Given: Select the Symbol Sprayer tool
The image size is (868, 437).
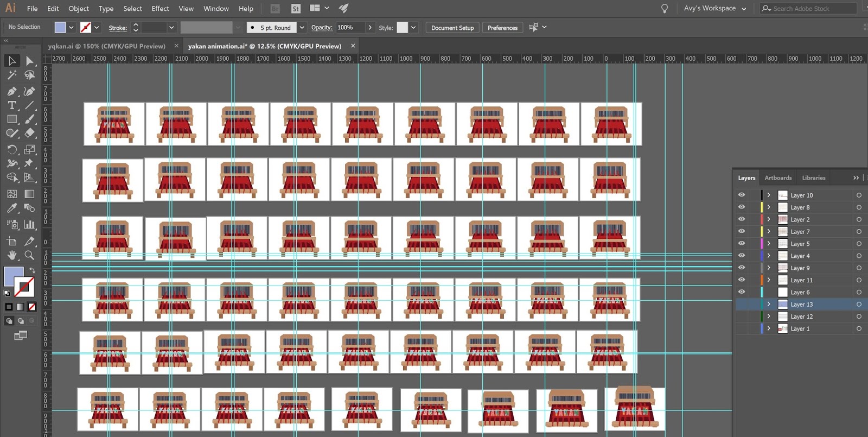Looking at the screenshot, I should pyautogui.click(x=12, y=224).
